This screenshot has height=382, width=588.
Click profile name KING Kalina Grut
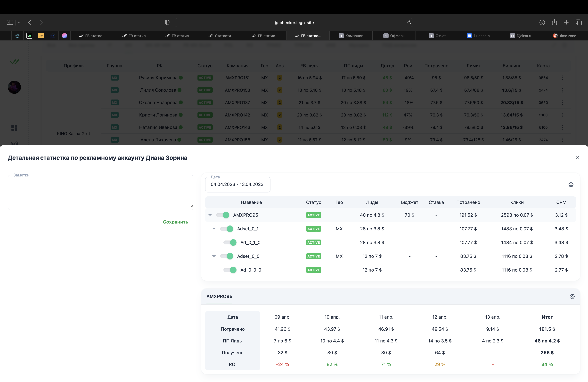tap(73, 134)
